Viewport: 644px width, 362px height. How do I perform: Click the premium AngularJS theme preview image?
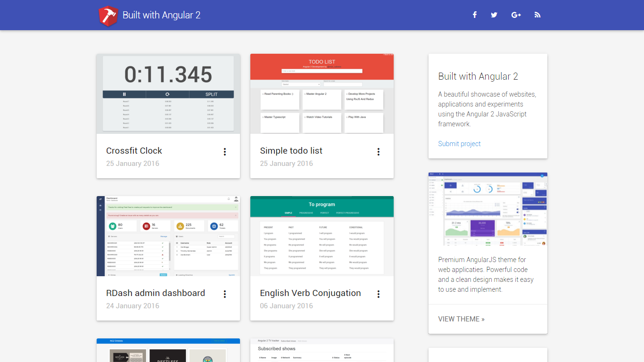(487, 209)
